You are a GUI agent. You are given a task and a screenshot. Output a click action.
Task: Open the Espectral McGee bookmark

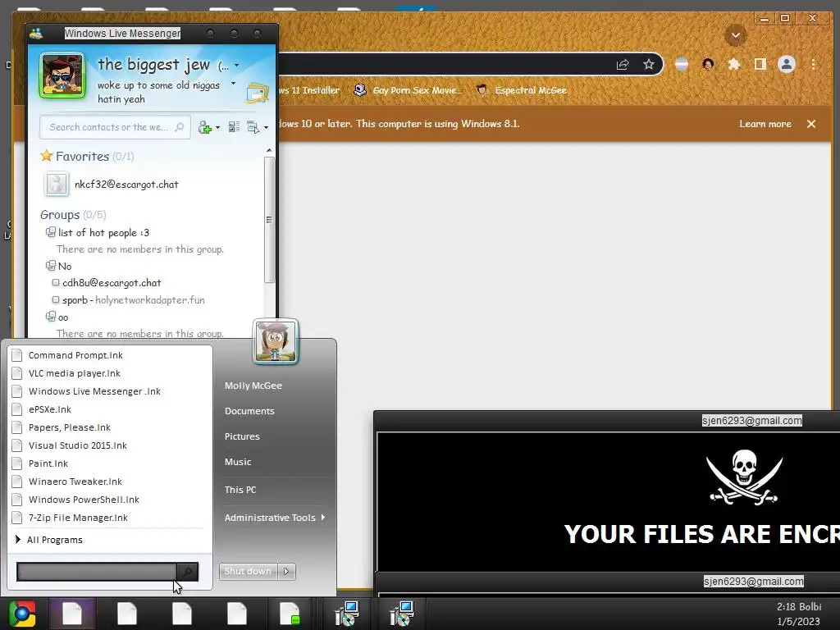point(521,90)
